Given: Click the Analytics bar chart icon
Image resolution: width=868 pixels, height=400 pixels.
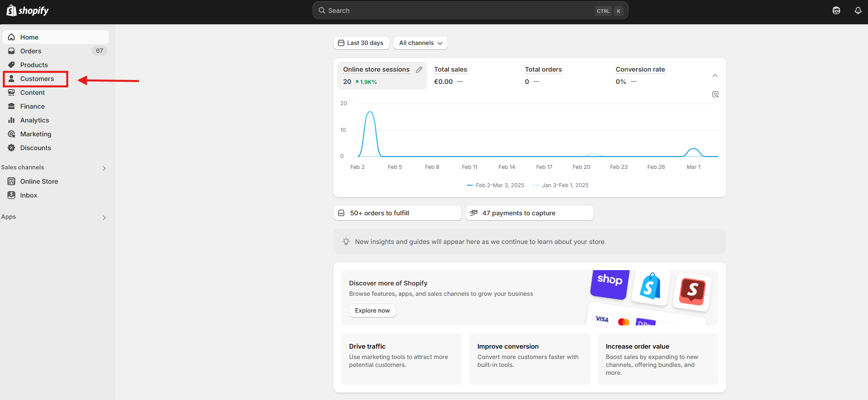Looking at the screenshot, I should 11,120.
